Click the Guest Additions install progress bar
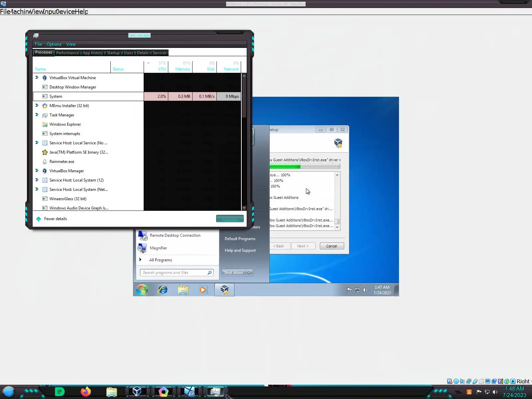The height and width of the screenshot is (399, 532). coord(305,166)
